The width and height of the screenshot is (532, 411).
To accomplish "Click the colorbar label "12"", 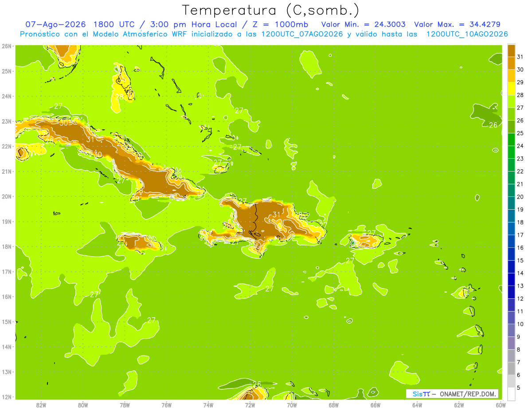I will tap(520, 299).
